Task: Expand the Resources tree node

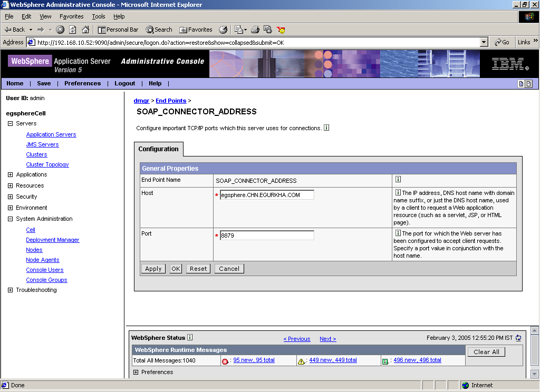Action: pyautogui.click(x=11, y=185)
